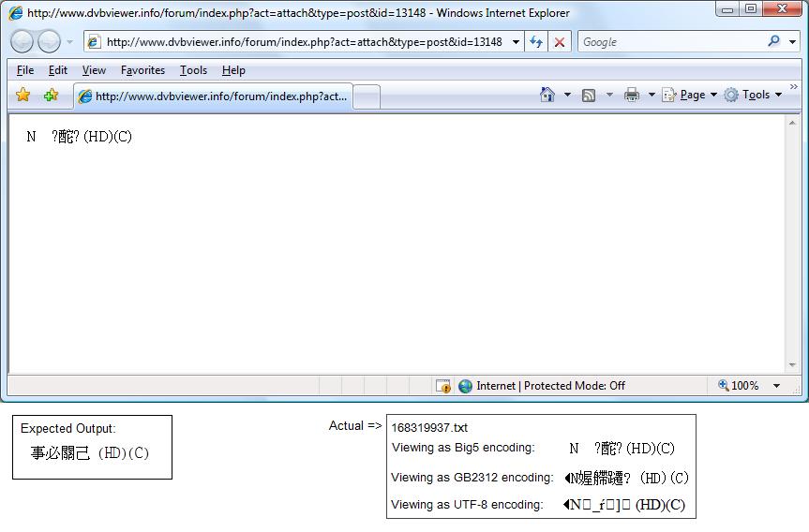Viewport: 809px width, 532px height.
Task: Click the blank new tab button
Action: pyautogui.click(x=367, y=96)
